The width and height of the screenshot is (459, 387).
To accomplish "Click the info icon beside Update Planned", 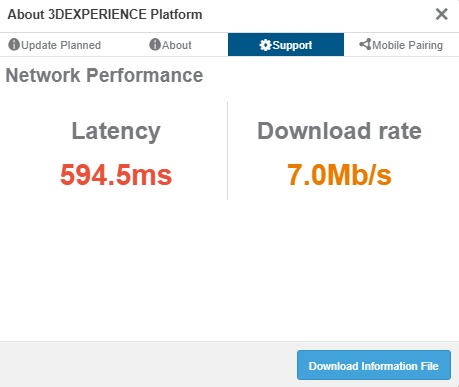I will [14, 44].
